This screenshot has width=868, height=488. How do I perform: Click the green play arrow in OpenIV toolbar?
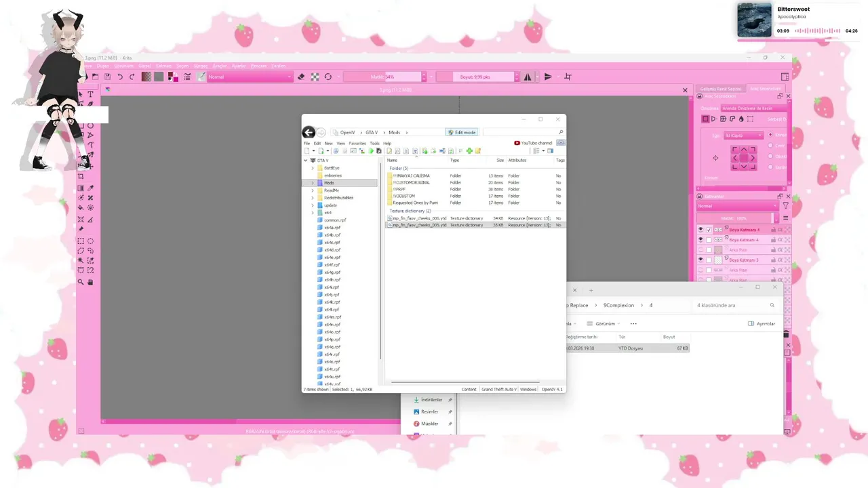point(372,151)
